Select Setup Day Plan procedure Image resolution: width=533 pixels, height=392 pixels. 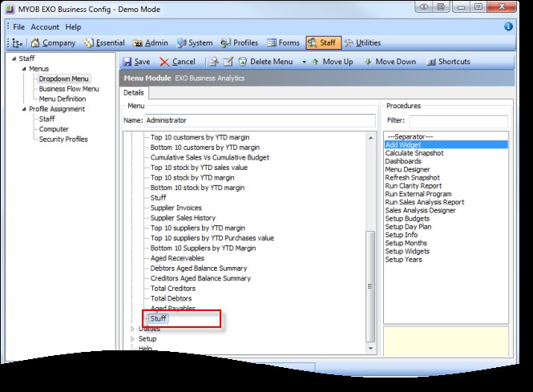click(x=408, y=227)
